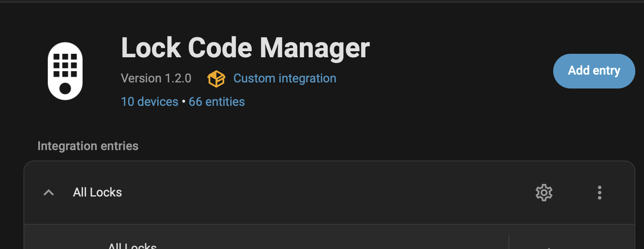Open the three-dot menu for All Locks
Viewport: 644px width, 249px height.
[x=599, y=192]
